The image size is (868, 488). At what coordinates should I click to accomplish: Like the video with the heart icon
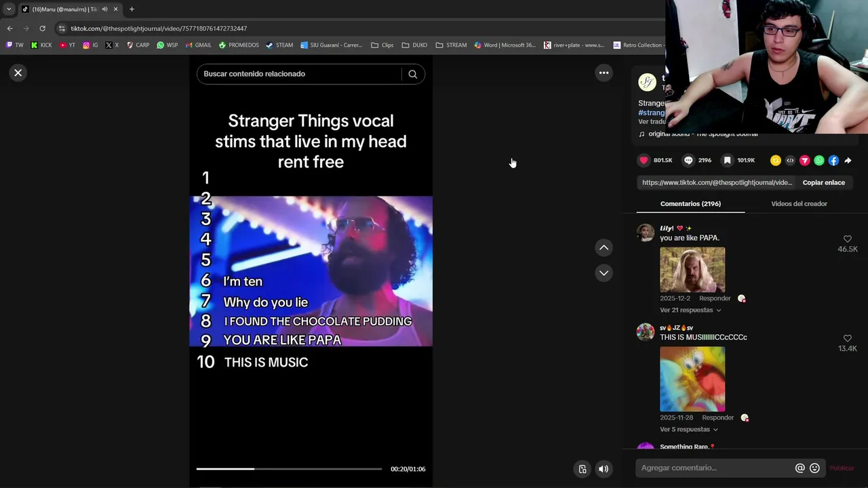[x=644, y=160]
